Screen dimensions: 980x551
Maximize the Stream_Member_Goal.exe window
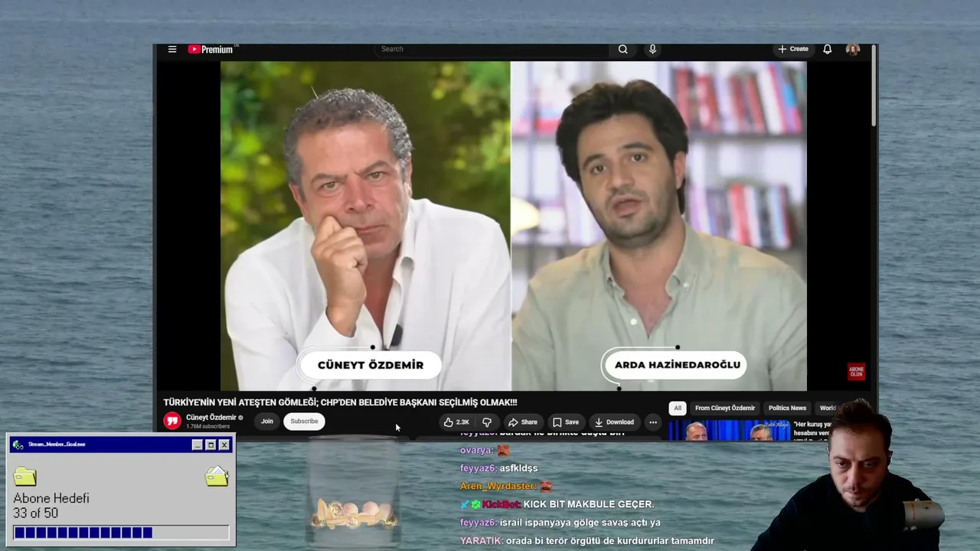click(x=211, y=445)
